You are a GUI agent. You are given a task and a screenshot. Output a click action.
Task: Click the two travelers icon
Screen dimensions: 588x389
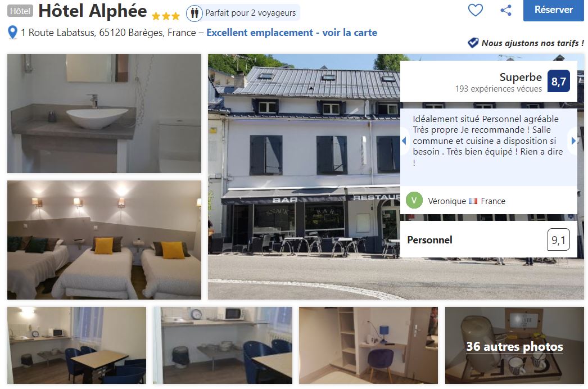(195, 13)
